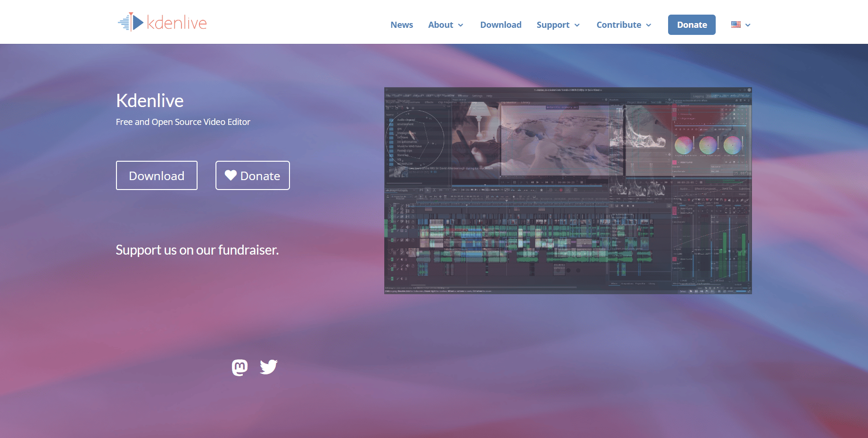Click the 'Kdenlive' hero heading
This screenshot has width=868, height=438.
[149, 100]
